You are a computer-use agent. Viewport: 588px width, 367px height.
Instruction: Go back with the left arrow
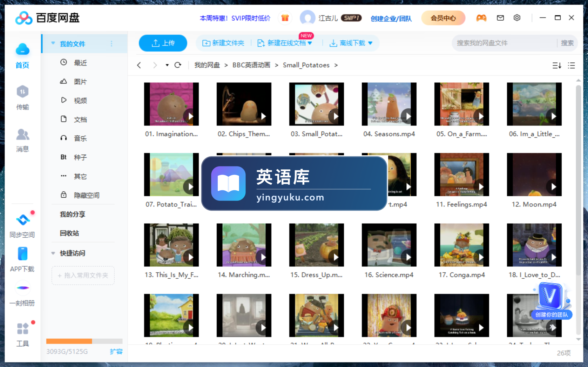pyautogui.click(x=139, y=65)
